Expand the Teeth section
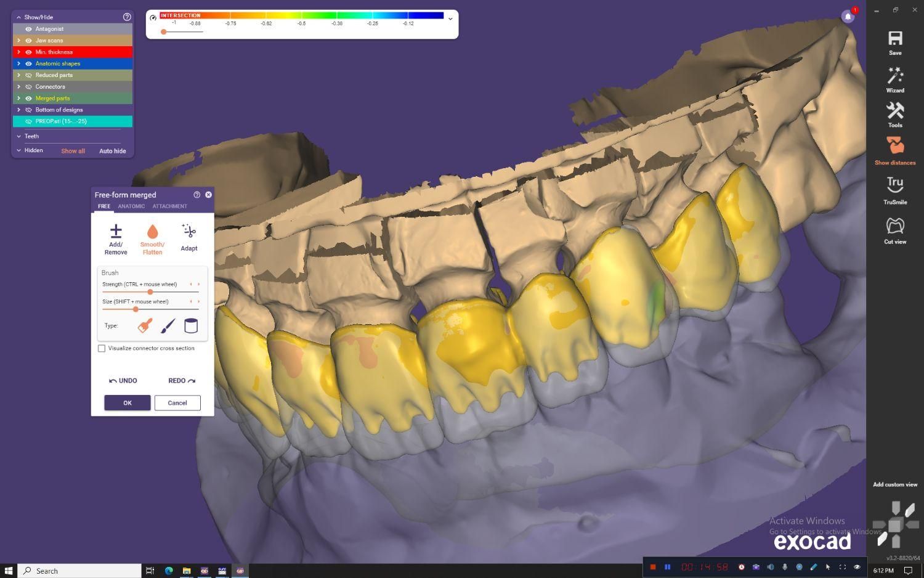 [x=18, y=136]
